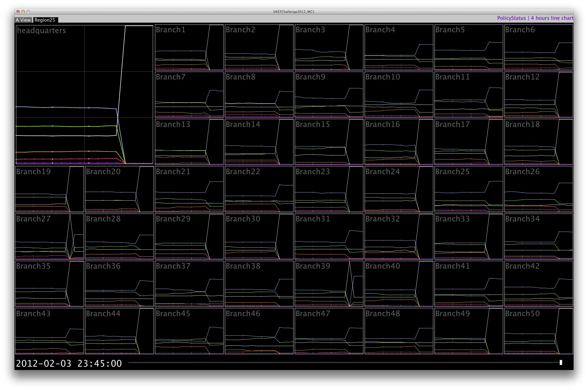Pick the Branch35 tile
Image resolution: width=588 pixels, height=390 pixels.
(50, 284)
